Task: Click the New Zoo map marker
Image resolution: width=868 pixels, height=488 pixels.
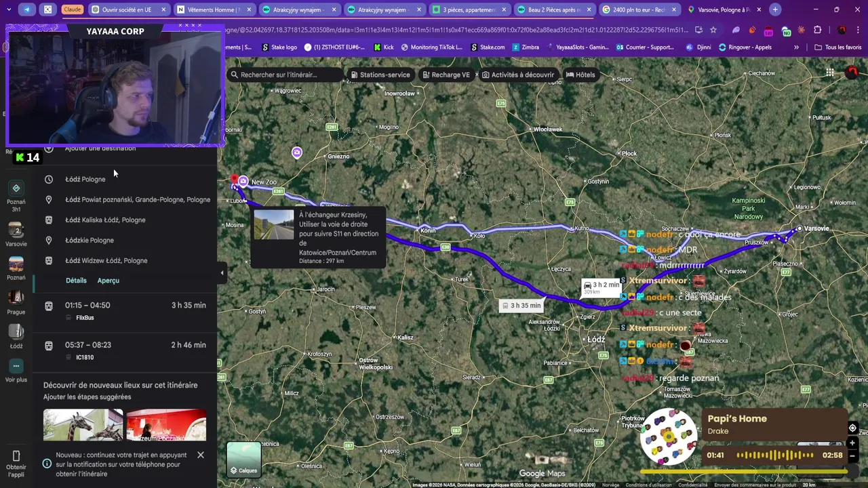Action: (x=243, y=182)
